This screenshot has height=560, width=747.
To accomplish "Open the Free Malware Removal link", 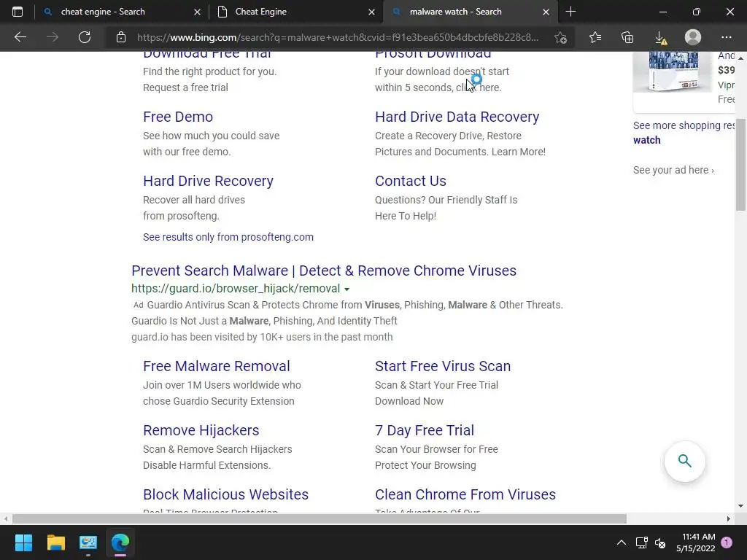I will [x=216, y=366].
